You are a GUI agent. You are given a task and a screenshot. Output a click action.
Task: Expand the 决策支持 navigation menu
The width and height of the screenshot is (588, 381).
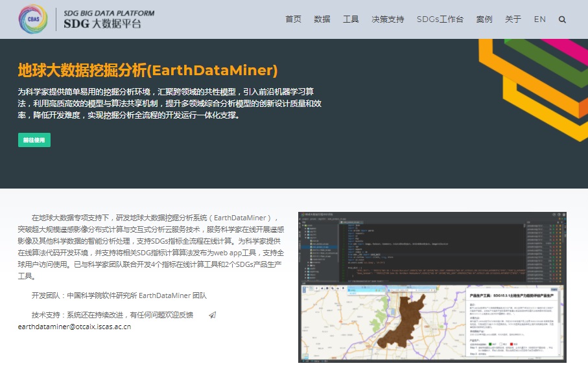(x=388, y=19)
